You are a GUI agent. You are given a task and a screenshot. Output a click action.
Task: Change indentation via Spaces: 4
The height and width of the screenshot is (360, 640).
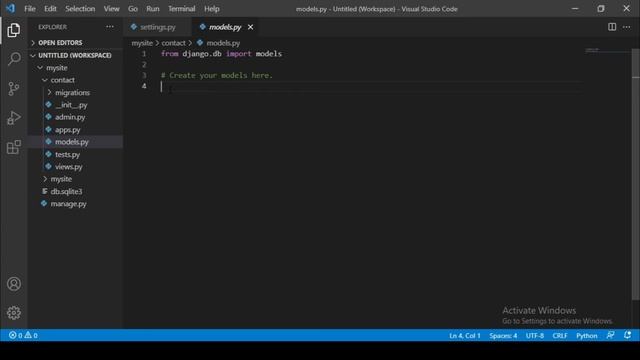[503, 336]
